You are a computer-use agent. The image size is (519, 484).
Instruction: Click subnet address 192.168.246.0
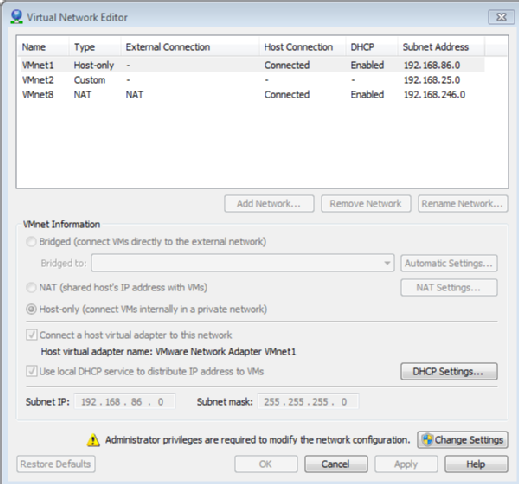(435, 95)
